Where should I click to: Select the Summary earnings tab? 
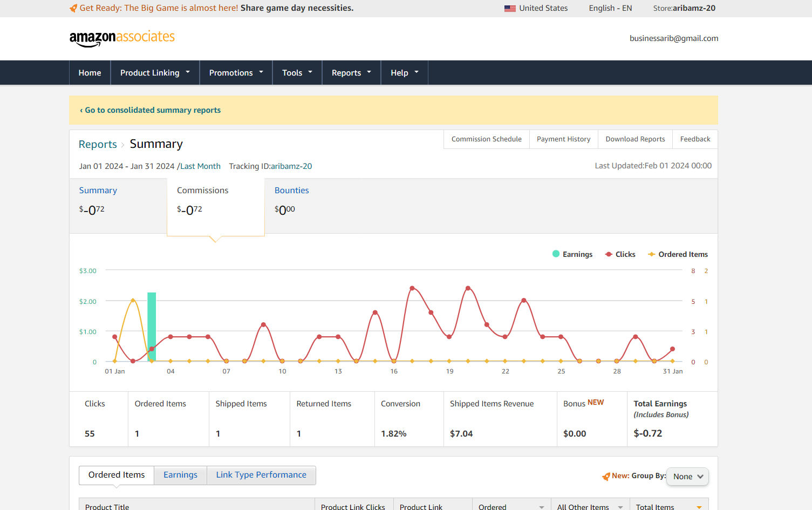point(118,206)
